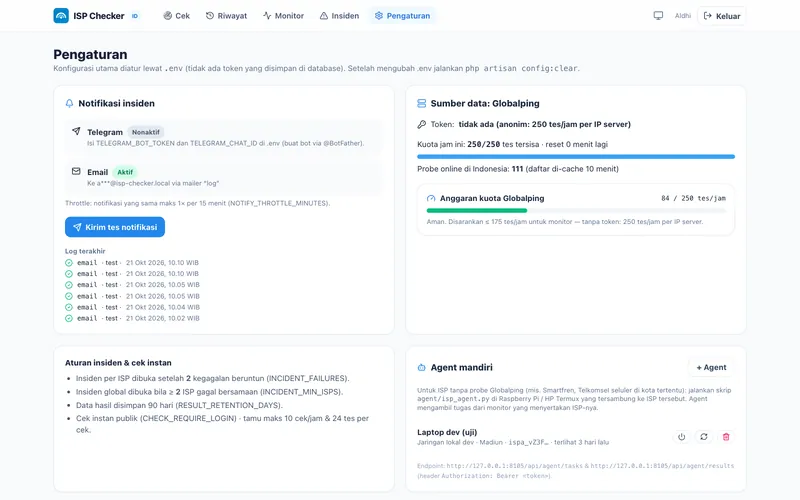The height and width of the screenshot is (500, 800).
Task: Click the ISP Checker logo icon
Action: pyautogui.click(x=61, y=16)
